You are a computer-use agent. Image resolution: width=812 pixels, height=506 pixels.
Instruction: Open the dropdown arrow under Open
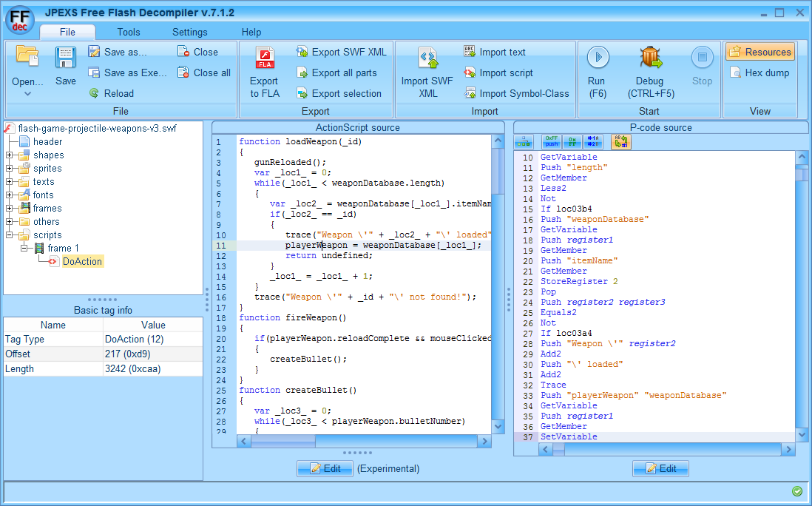pos(27,94)
